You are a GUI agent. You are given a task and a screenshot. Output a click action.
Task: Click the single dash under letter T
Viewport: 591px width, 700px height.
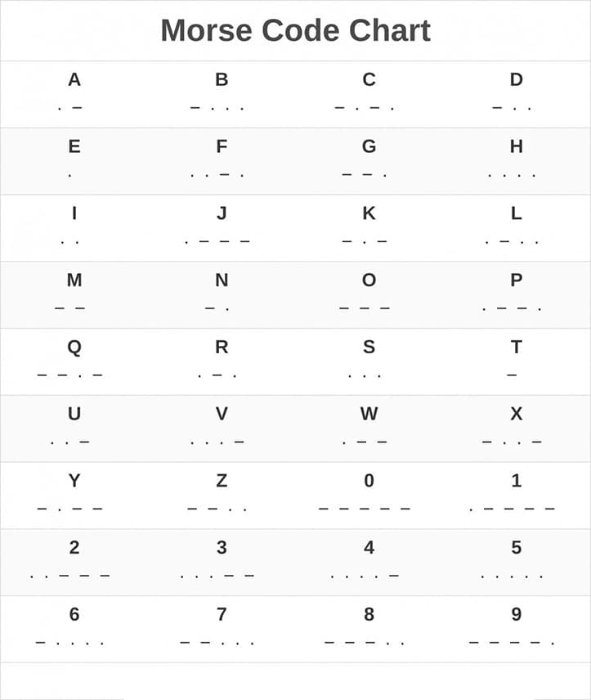click(512, 375)
